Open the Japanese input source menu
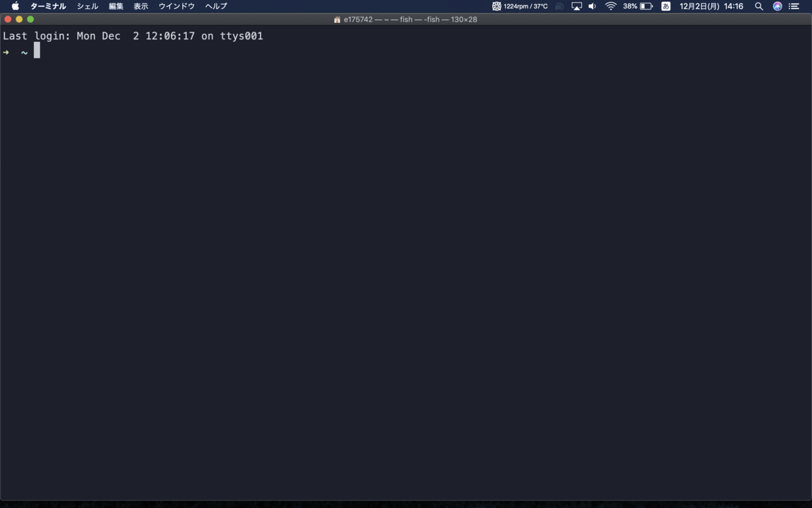 point(666,6)
